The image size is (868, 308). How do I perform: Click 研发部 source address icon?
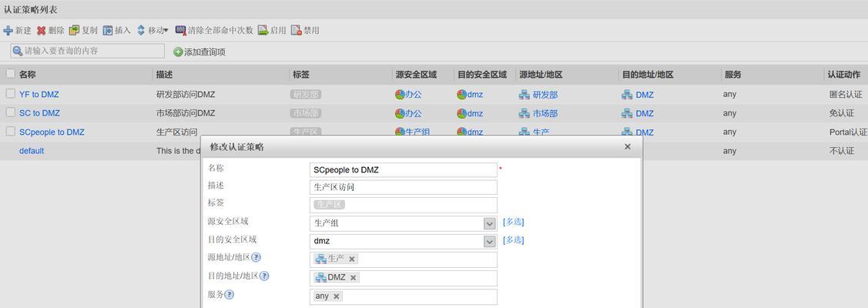coord(524,95)
